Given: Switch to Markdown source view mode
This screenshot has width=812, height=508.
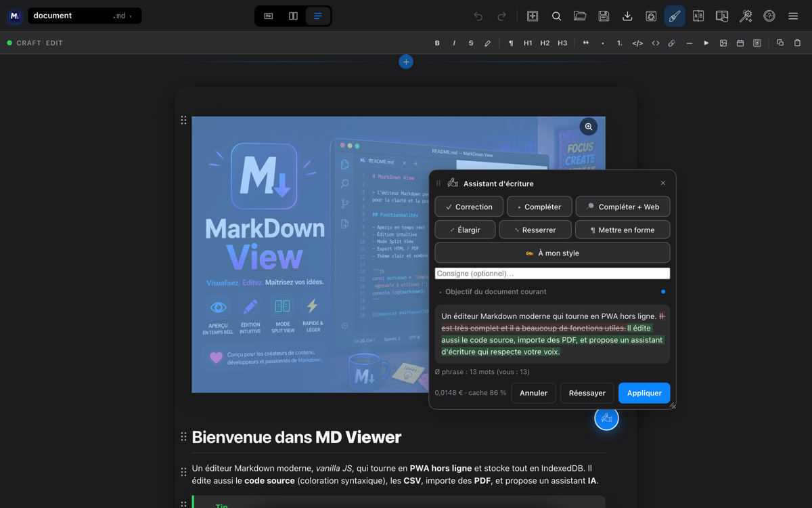Looking at the screenshot, I should [x=269, y=16].
